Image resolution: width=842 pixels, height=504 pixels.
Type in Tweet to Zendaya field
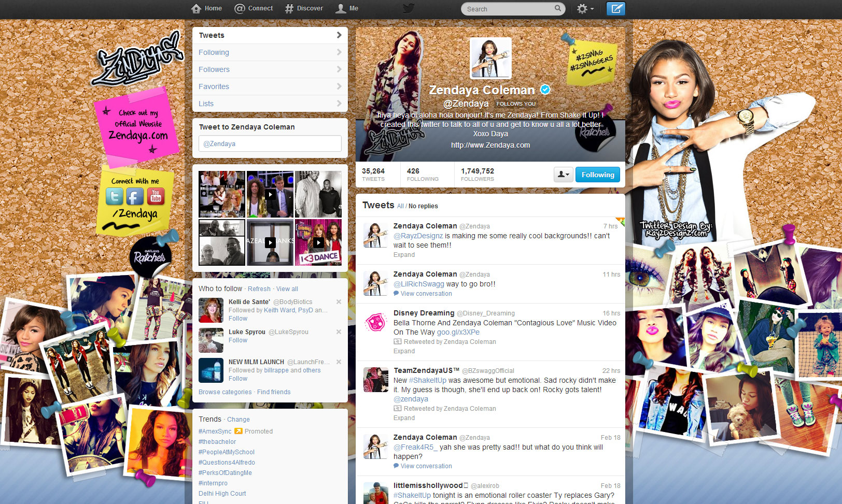click(x=270, y=143)
